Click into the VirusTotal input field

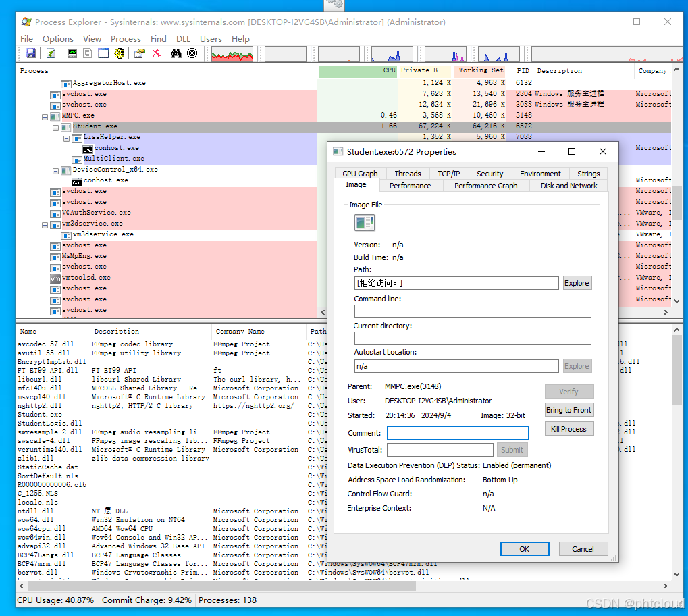440,450
